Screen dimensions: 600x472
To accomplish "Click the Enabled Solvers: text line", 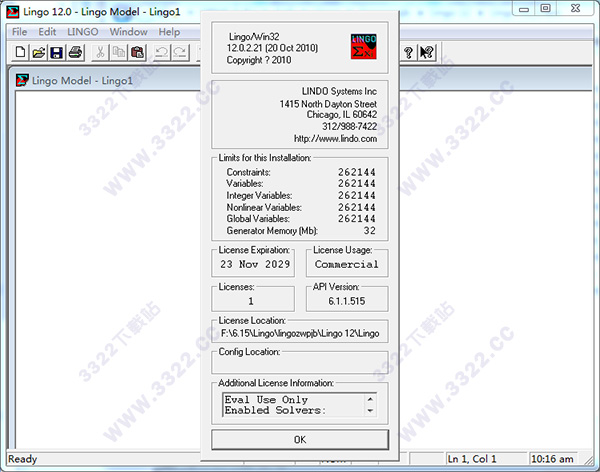I will click(x=275, y=410).
